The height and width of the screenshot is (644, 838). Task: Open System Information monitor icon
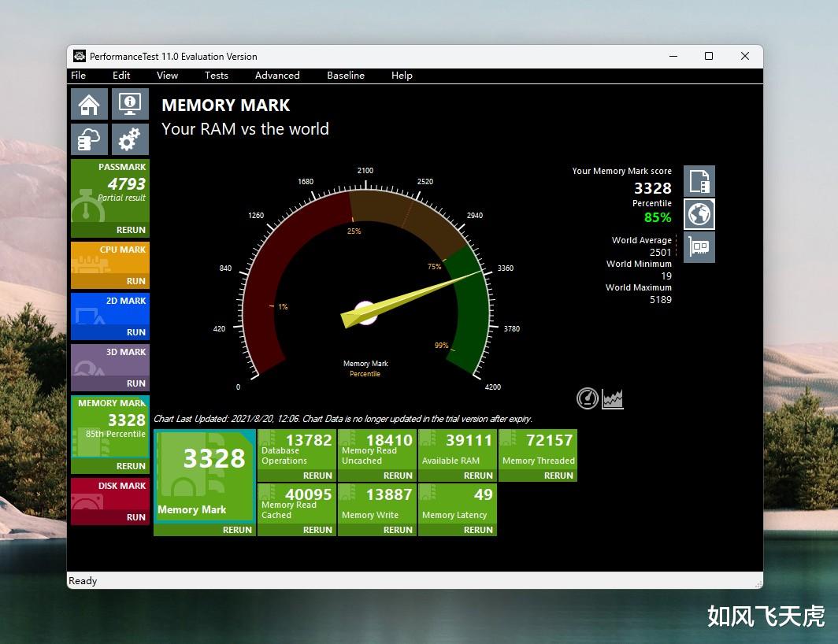point(130,104)
